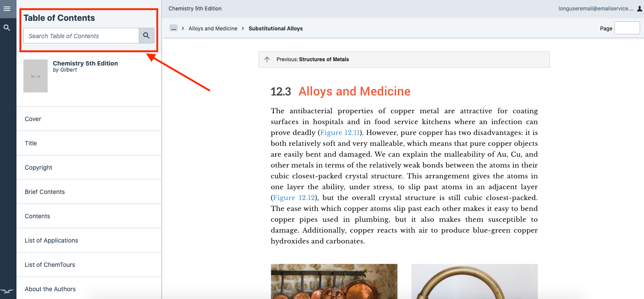
Task: Open About the Authors
Action: pos(89,288)
